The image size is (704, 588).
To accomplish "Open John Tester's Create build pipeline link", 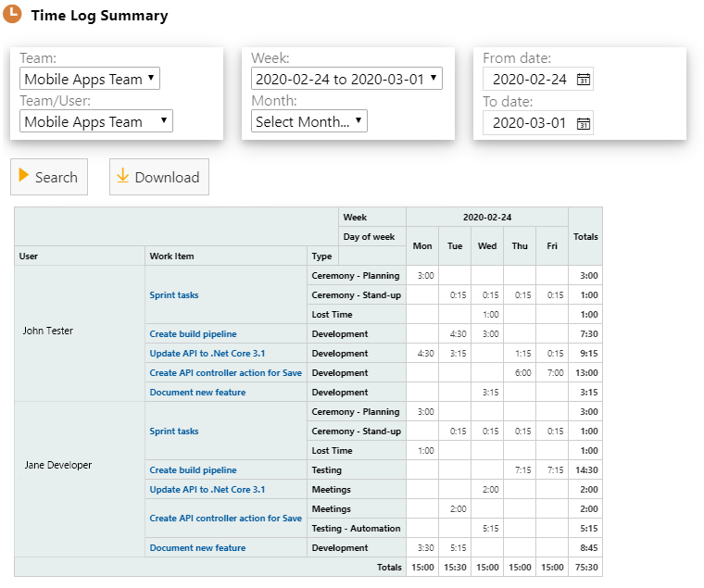I will [x=193, y=334].
